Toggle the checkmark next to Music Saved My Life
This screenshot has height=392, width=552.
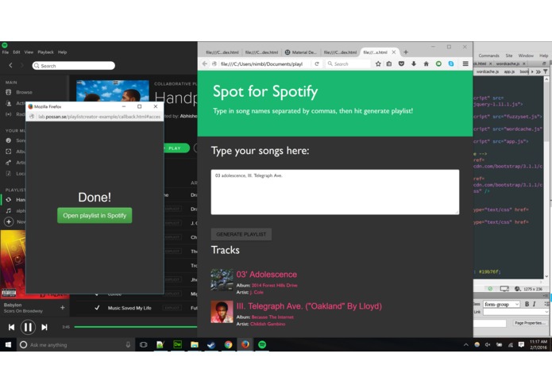pyautogui.click(x=97, y=308)
